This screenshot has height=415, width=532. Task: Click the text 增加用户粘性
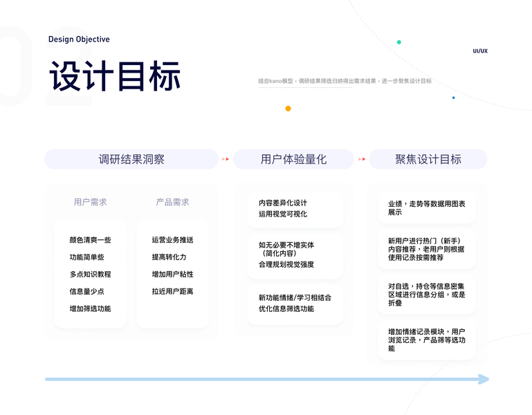pyautogui.click(x=173, y=274)
